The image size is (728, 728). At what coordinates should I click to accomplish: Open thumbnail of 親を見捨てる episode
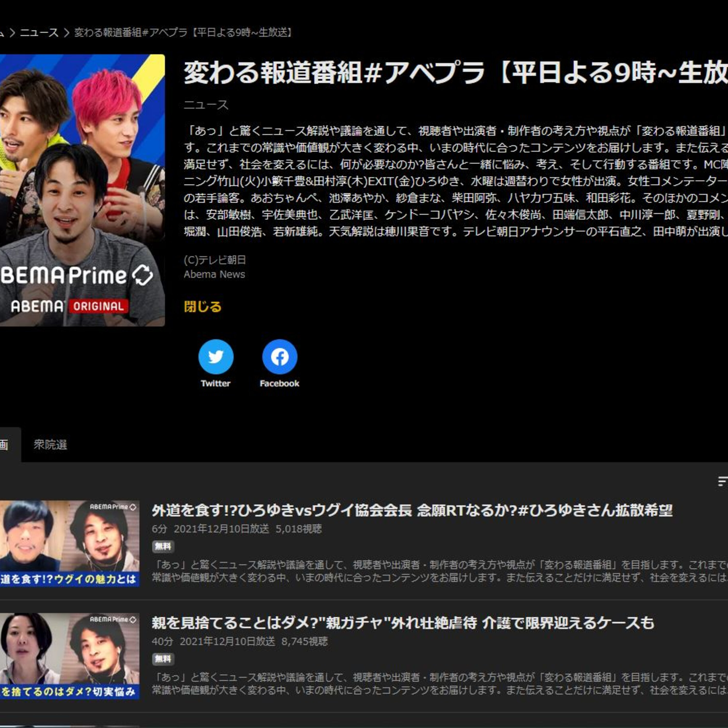(x=70, y=656)
